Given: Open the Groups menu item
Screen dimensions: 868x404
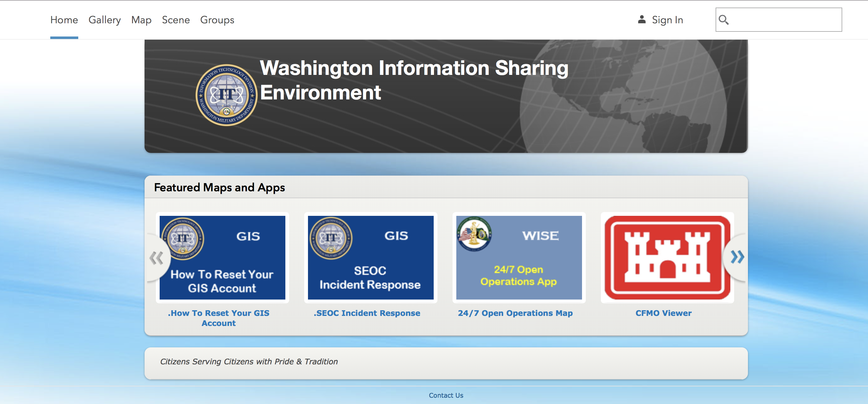Looking at the screenshot, I should (217, 20).
